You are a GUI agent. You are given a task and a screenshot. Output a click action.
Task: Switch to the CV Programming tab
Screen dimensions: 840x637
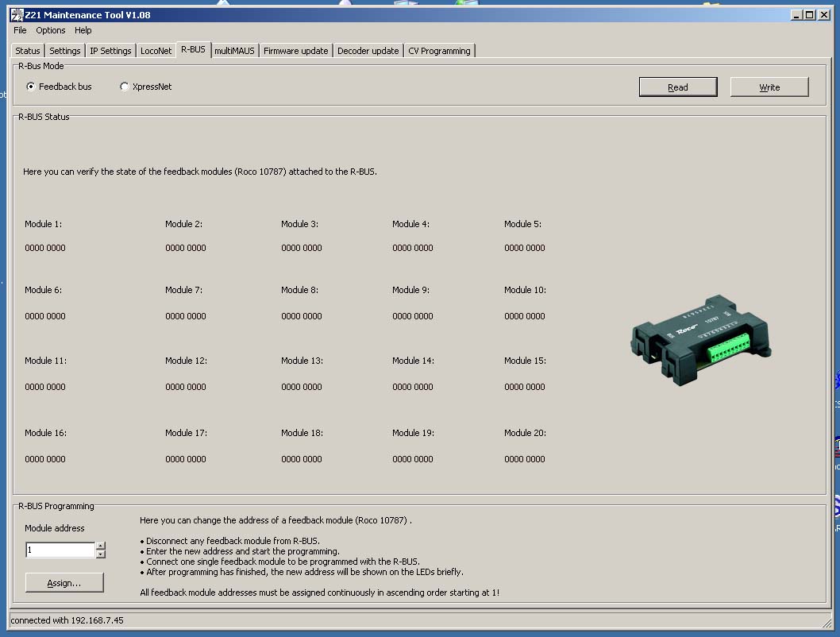[439, 51]
